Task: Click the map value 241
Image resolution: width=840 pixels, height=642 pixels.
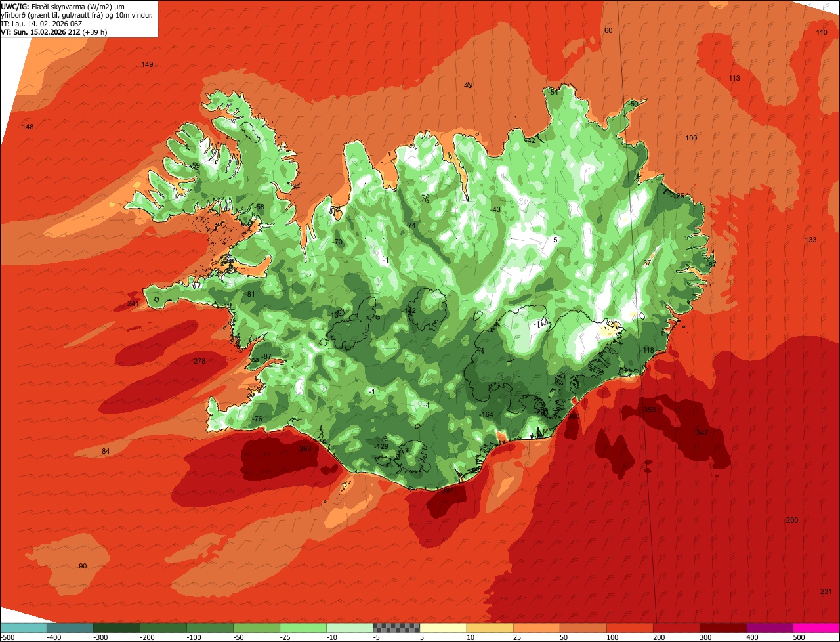Action: 133,304
